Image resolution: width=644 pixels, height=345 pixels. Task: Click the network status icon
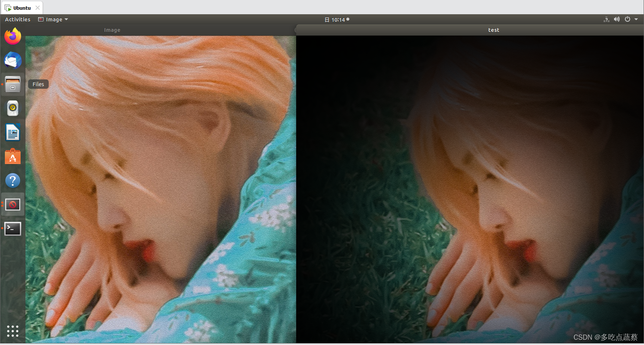pos(606,19)
